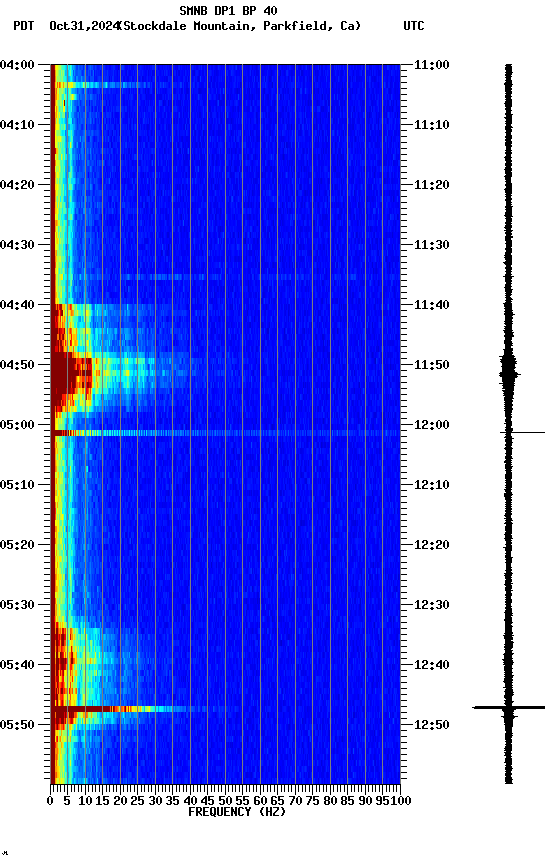Click the '80' frequency axis tick label
The height and width of the screenshot is (864, 552).
[x=330, y=801]
